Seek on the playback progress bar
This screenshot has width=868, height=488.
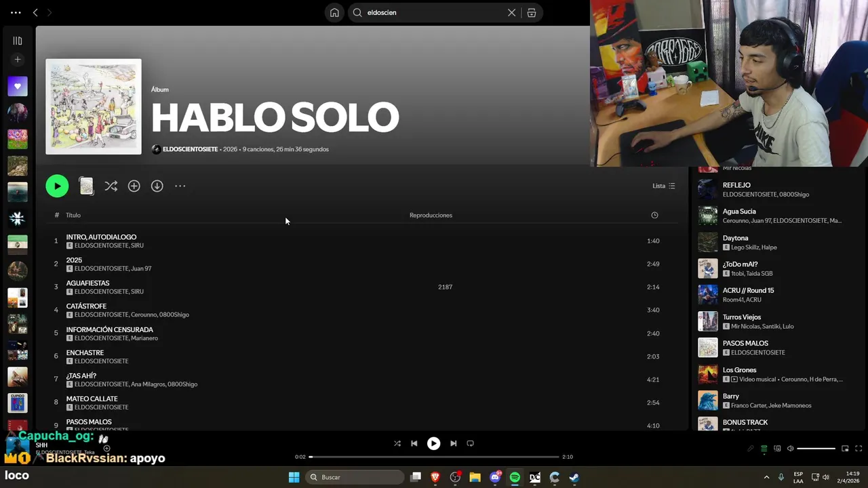(x=434, y=457)
